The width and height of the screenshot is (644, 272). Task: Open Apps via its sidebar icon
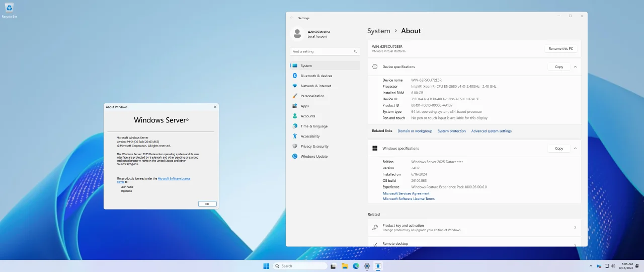(295, 106)
